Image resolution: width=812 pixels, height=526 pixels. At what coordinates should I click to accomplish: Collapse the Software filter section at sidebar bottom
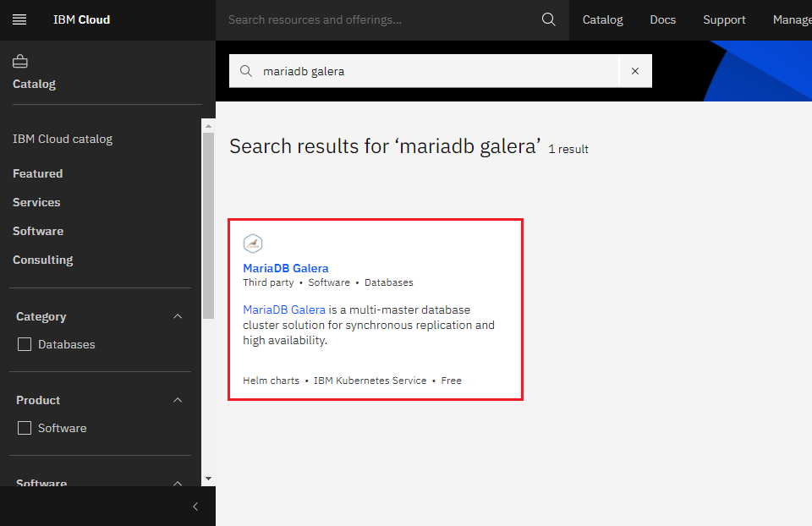pyautogui.click(x=178, y=483)
